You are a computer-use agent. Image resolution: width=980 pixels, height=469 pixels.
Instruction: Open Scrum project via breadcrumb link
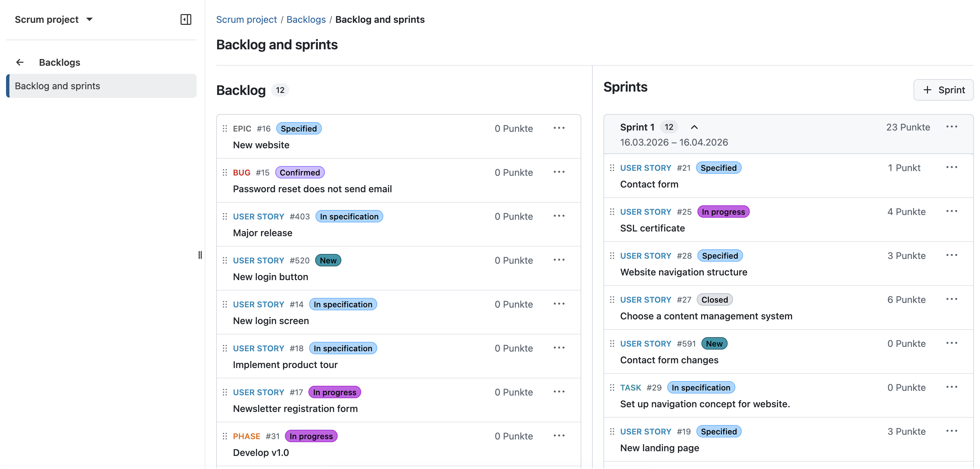click(247, 19)
